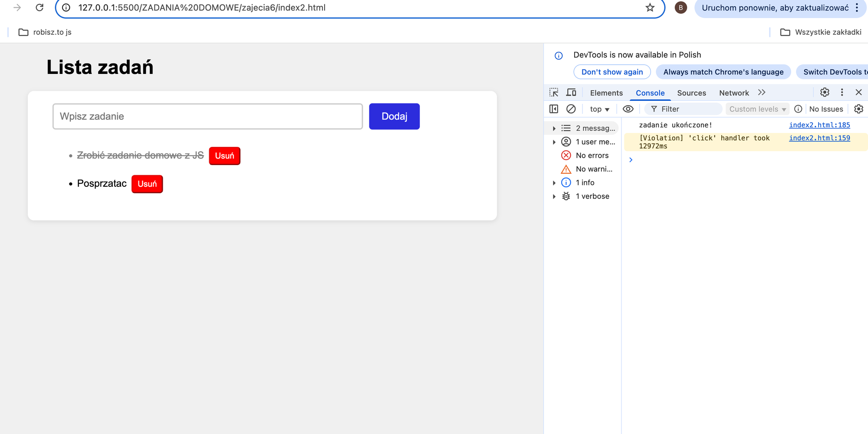Open the Custom levels dropdown
The width and height of the screenshot is (868, 434).
click(x=757, y=109)
